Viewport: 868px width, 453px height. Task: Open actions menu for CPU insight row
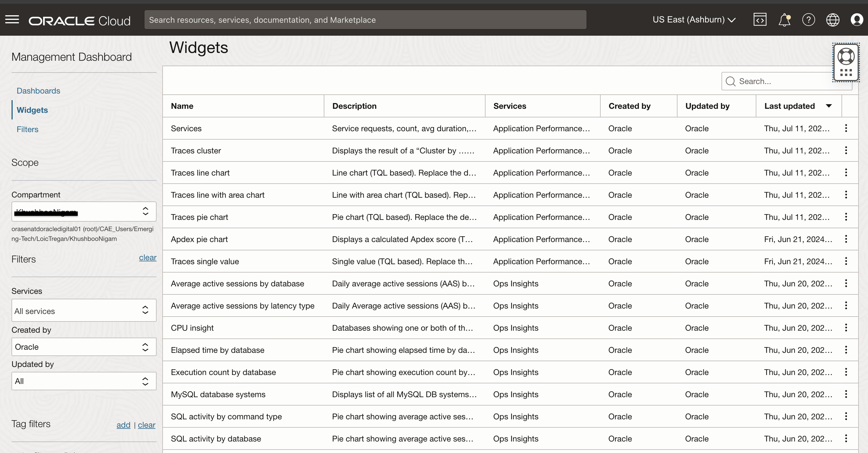click(x=846, y=327)
